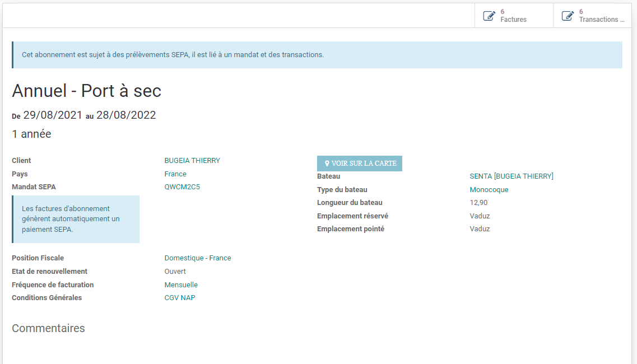Click the renewal state Ouvert
Image resolution: width=637 pixels, height=364 pixels.
[x=175, y=272]
